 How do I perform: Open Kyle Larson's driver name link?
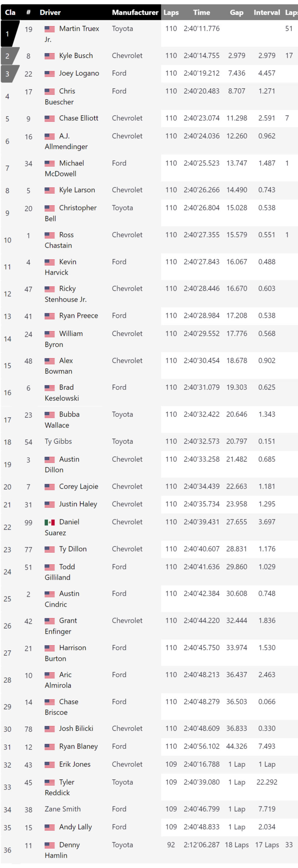point(77,190)
